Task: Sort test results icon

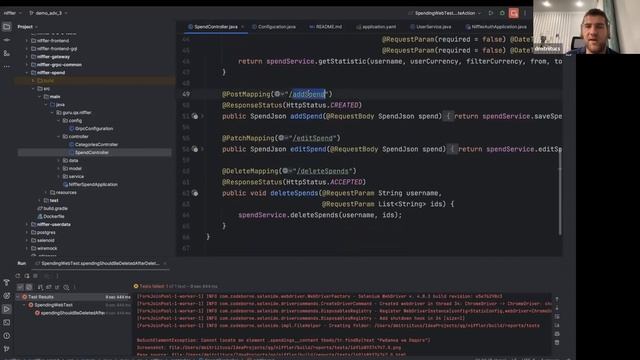Action: [40, 287]
